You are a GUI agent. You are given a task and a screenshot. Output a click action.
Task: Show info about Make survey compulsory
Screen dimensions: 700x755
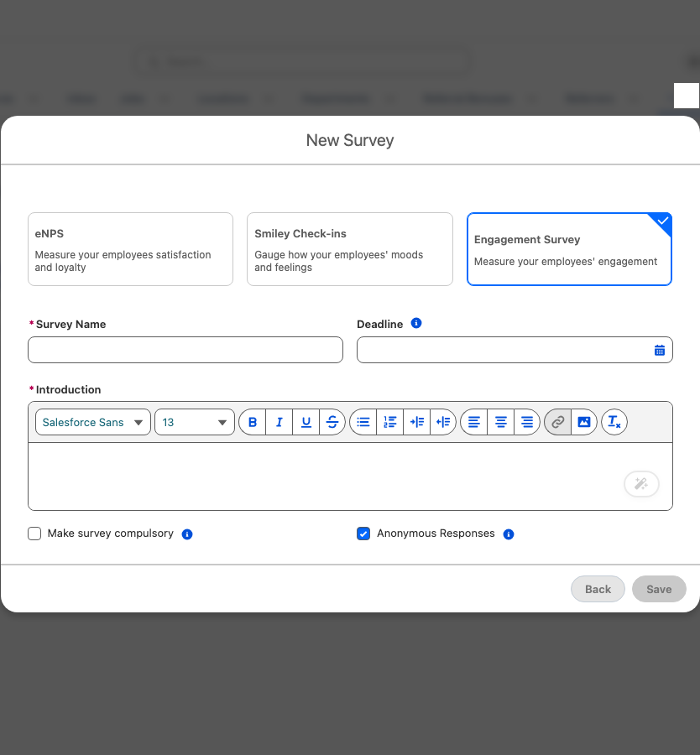pos(187,534)
